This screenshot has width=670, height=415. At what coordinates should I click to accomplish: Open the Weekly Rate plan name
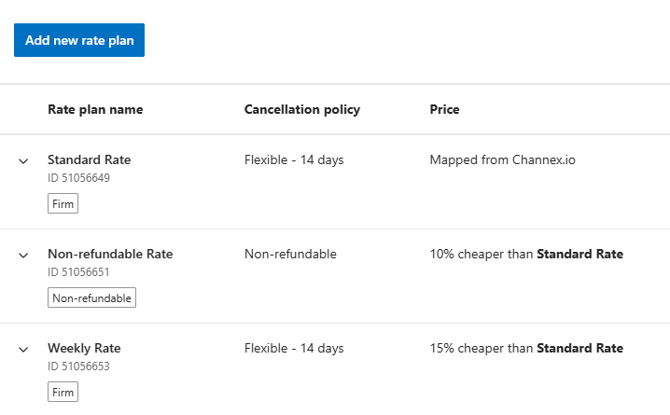tap(84, 348)
